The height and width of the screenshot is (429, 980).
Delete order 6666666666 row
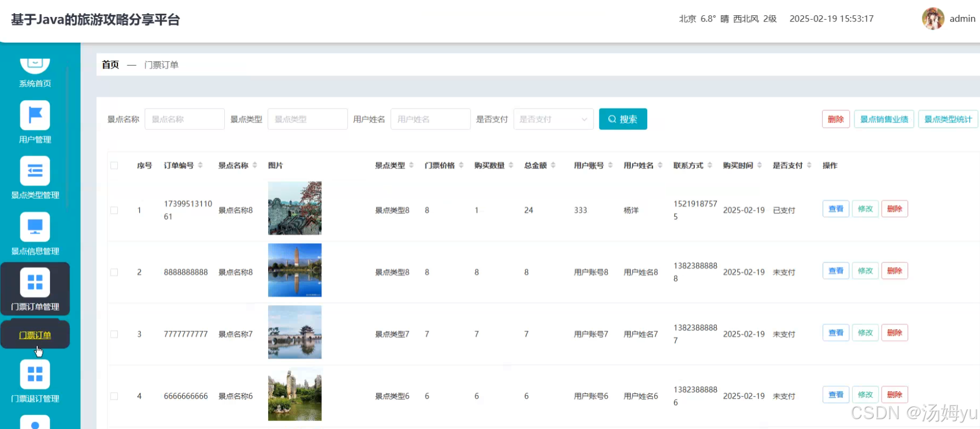coord(894,394)
